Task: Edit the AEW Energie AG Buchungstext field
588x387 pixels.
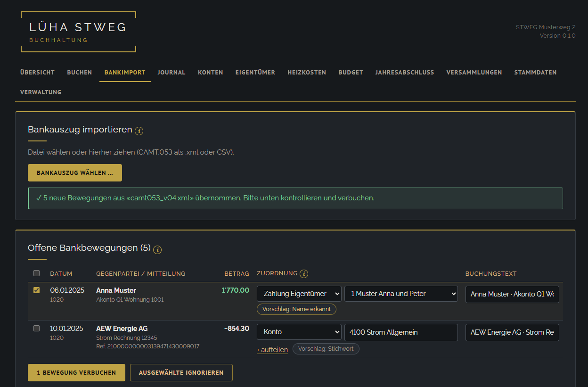Action: [x=512, y=332]
